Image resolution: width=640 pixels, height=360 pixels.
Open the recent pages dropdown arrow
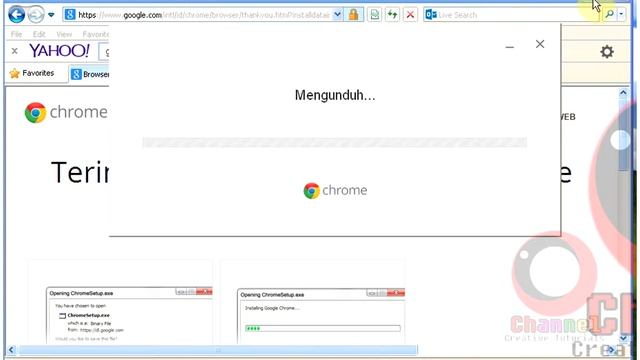pyautogui.click(x=51, y=15)
